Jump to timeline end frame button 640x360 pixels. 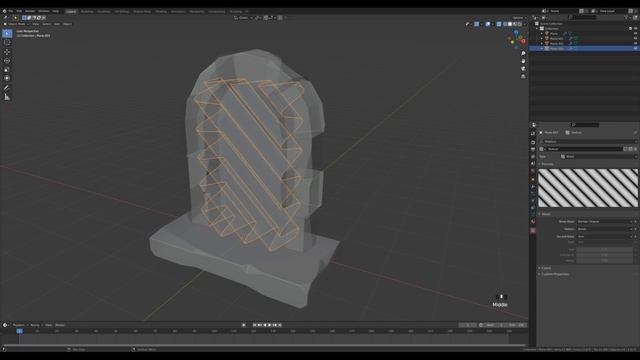(280, 325)
